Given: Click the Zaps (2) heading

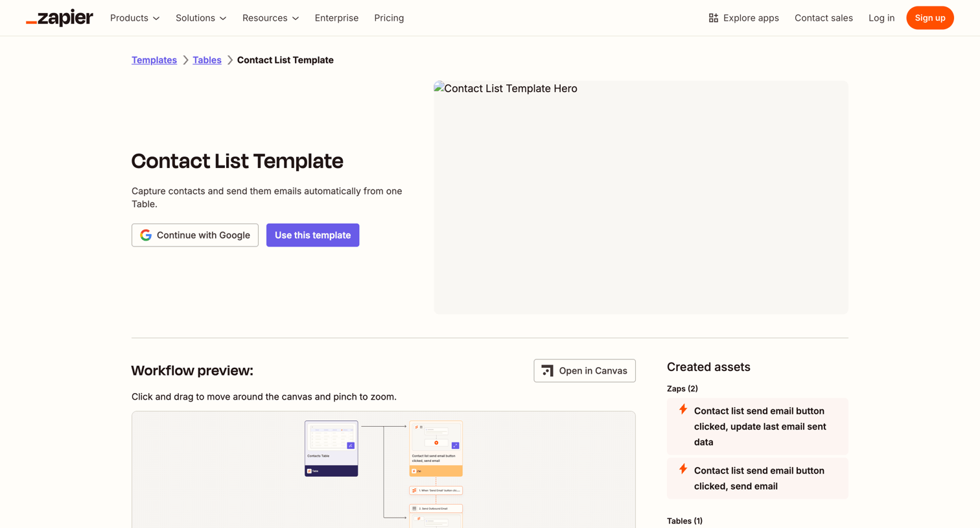Looking at the screenshot, I should pyautogui.click(x=682, y=389).
